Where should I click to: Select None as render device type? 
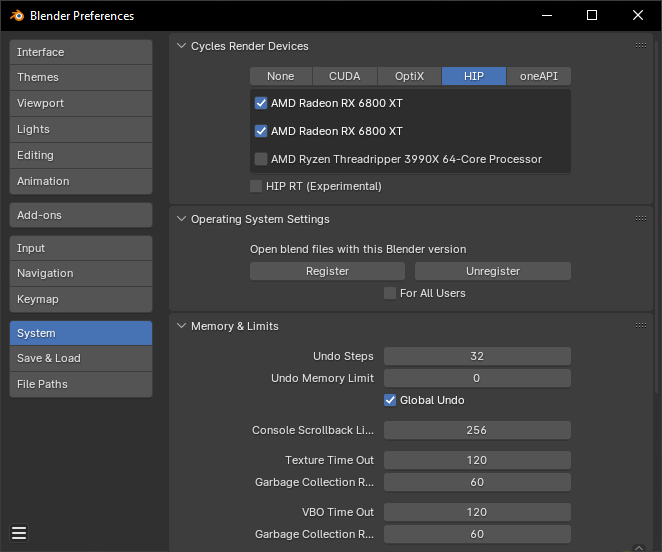coord(281,76)
